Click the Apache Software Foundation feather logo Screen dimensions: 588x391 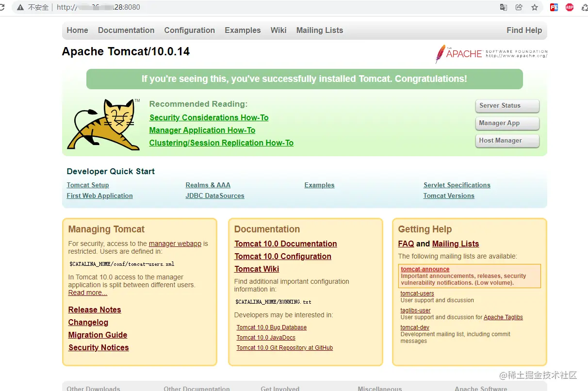(x=491, y=54)
